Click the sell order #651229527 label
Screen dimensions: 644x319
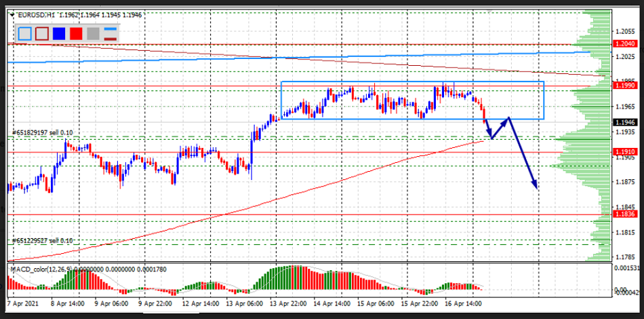pos(42,241)
